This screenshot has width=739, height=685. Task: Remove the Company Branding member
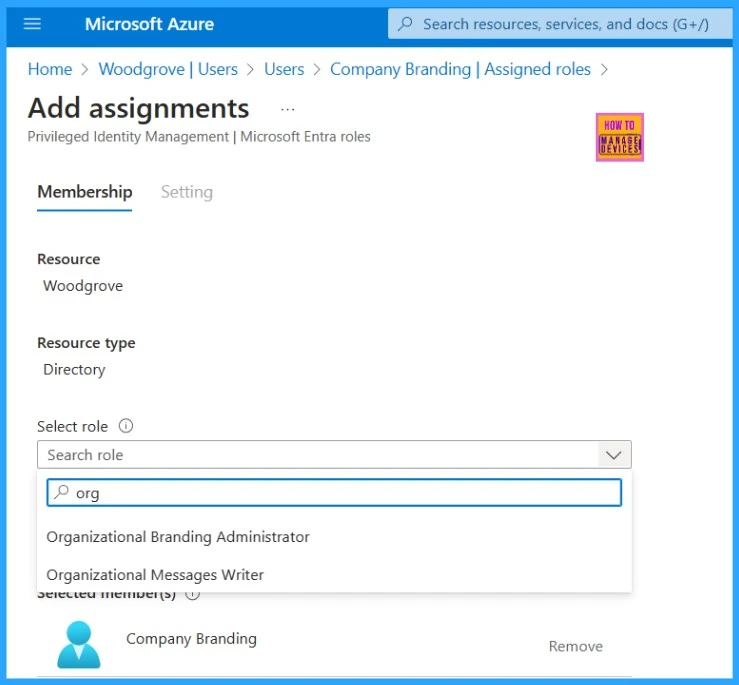click(x=575, y=646)
